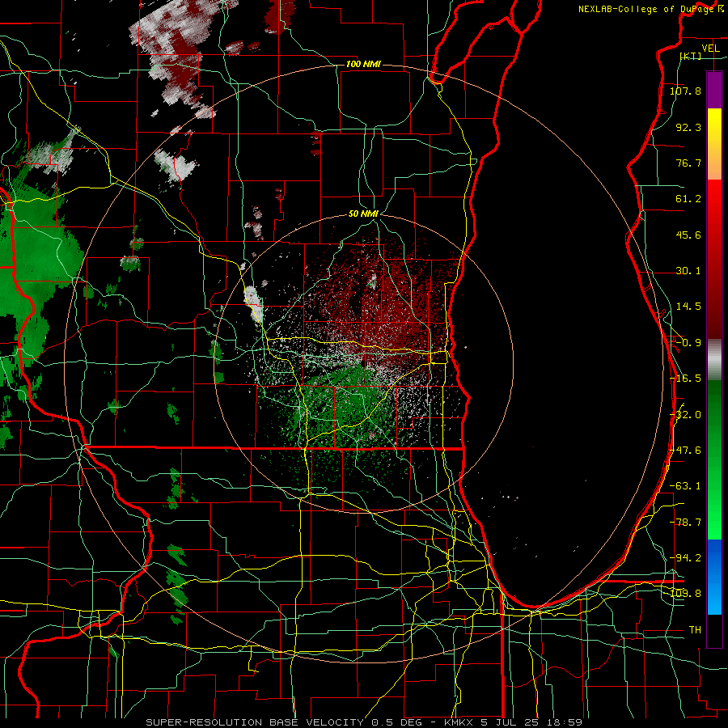This screenshot has height=728, width=728.
Task: Select the -63.1 value on velocity scale
Action: pos(685,486)
